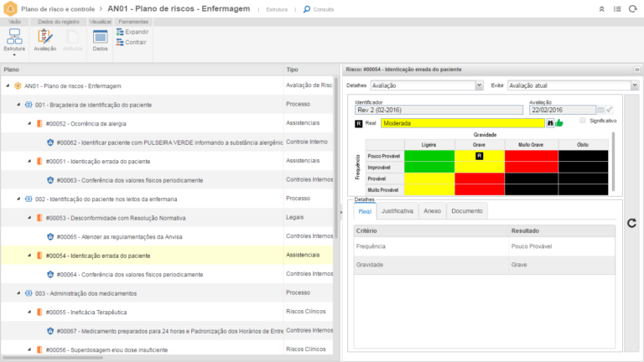The width and height of the screenshot is (644, 362).
Task: Open the Estrutura view button
Action: click(x=14, y=40)
